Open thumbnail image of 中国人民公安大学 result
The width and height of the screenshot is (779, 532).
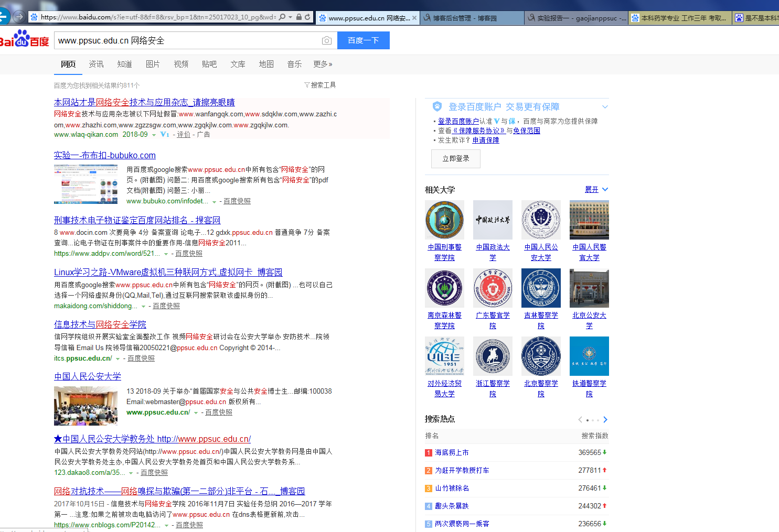pyautogui.click(x=86, y=406)
